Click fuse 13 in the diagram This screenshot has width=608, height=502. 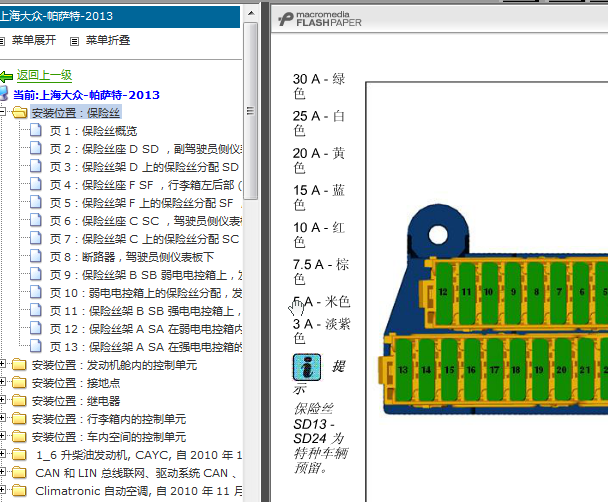click(403, 369)
